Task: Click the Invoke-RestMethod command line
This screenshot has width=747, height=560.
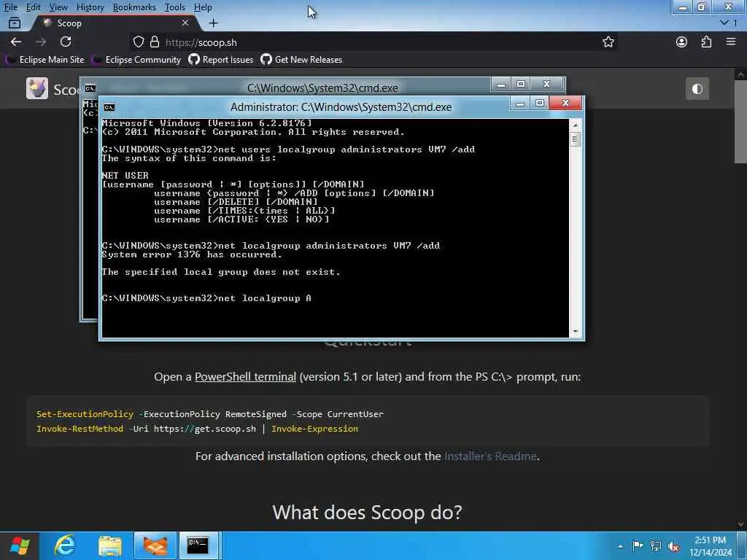Action: (197, 429)
